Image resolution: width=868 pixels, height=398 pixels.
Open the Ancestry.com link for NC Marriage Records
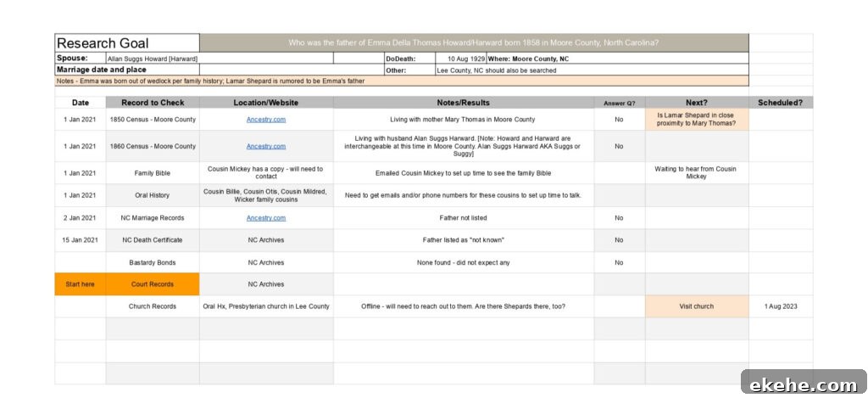point(266,218)
